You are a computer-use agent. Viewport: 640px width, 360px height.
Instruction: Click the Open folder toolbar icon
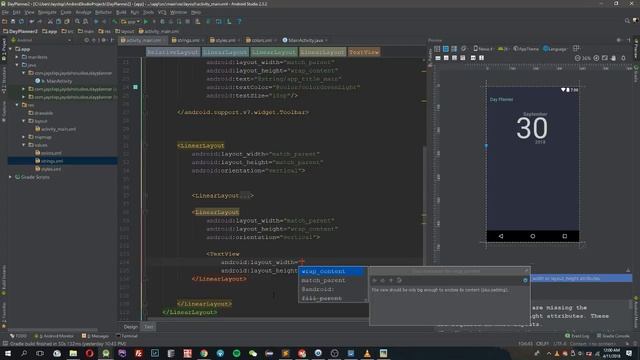tap(4, 21)
